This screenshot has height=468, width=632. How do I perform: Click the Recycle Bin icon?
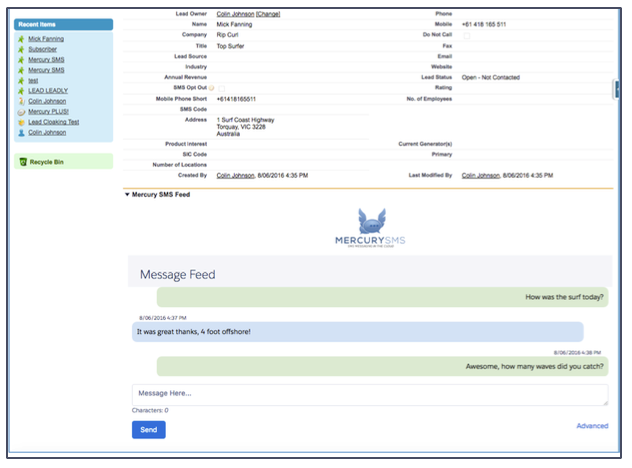point(23,162)
